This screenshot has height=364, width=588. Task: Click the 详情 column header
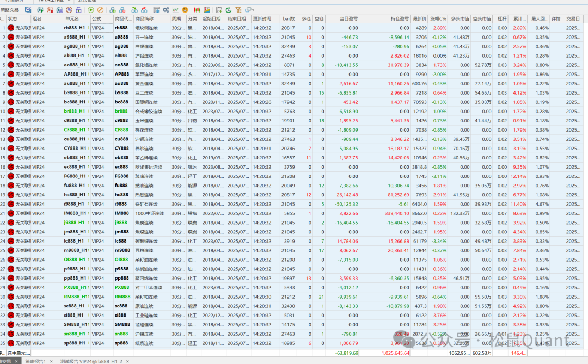click(556, 18)
